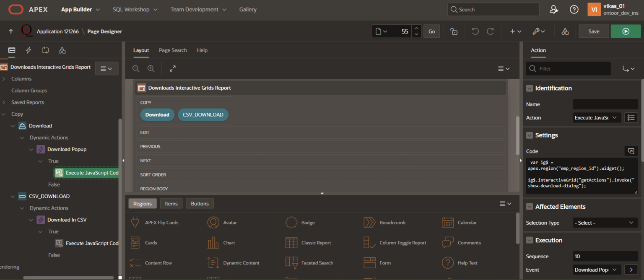Expand the layout pane to full screen
The image size is (644, 280).
coord(173,69)
